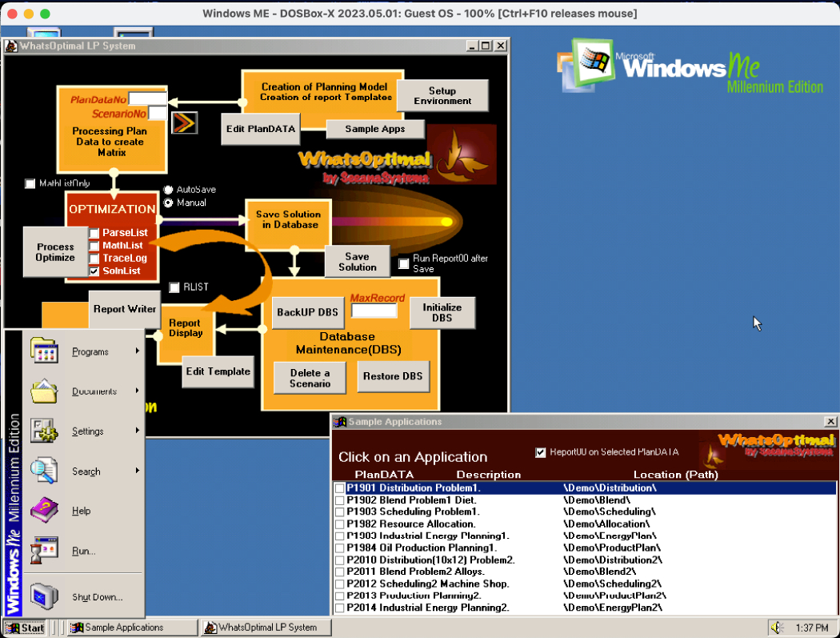Click the Initialize DBS button
The width and height of the screenshot is (840, 638).
[442, 312]
